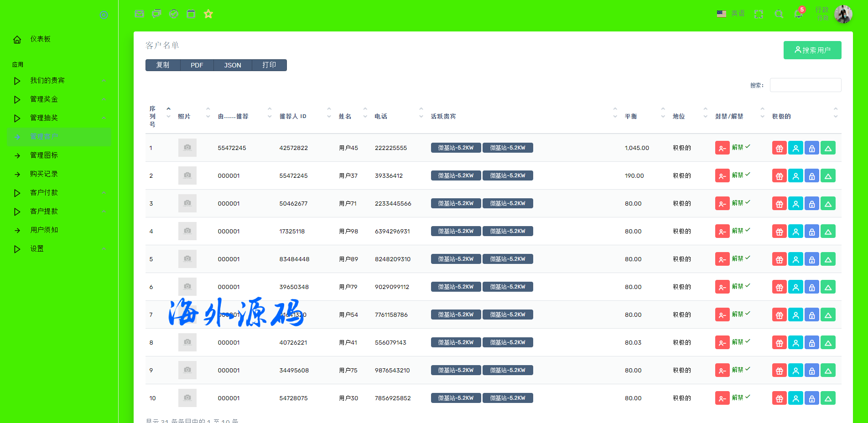Screen dimensions: 868x423
Task: Click the 搜索用户 button
Action: 812,50
